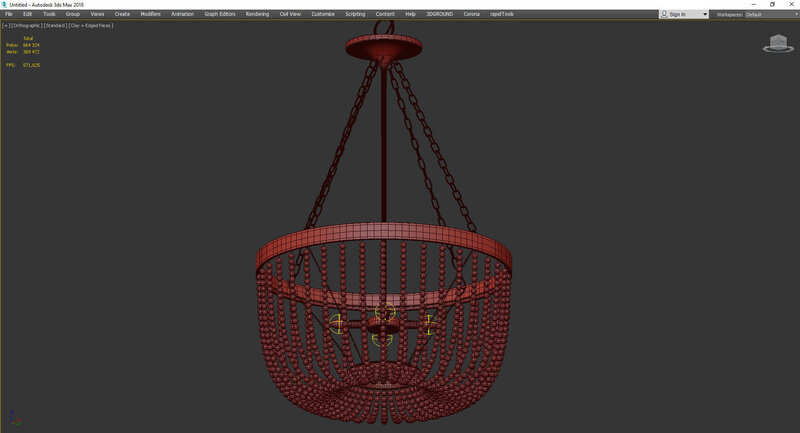
Task: Click the ViewCube navigation icon
Action: [778, 43]
